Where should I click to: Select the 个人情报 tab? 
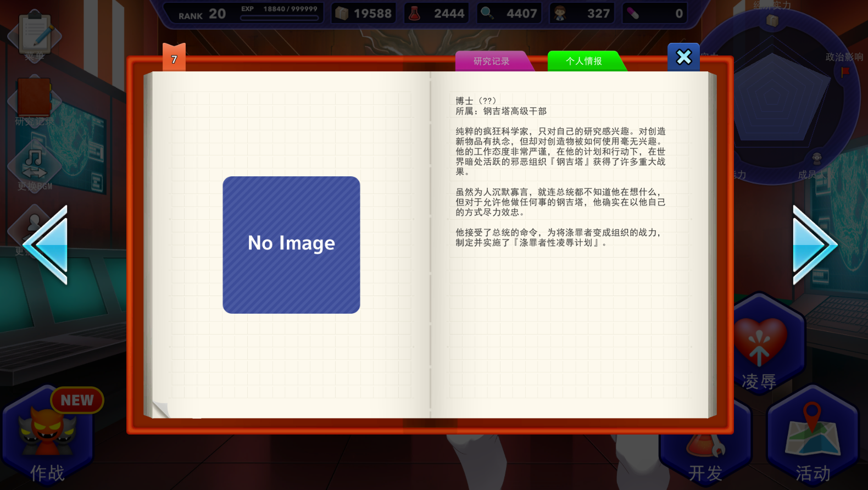[x=584, y=61]
